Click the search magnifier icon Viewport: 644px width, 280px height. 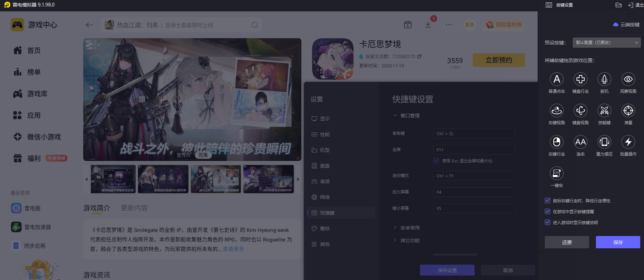tap(255, 25)
